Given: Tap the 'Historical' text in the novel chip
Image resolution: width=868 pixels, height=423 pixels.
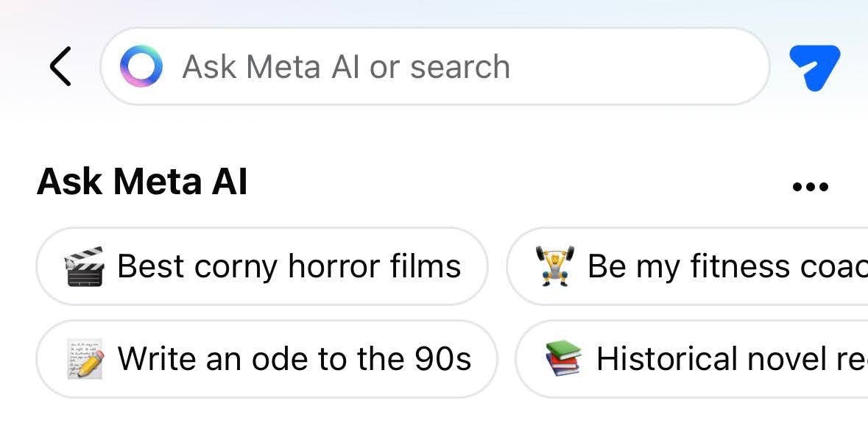Looking at the screenshot, I should [x=667, y=359].
